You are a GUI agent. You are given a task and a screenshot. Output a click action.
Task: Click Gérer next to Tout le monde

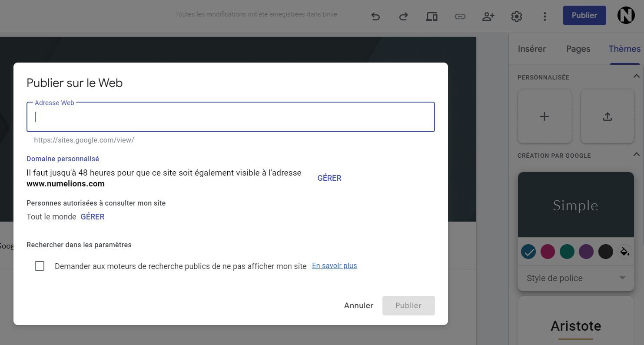coord(93,217)
